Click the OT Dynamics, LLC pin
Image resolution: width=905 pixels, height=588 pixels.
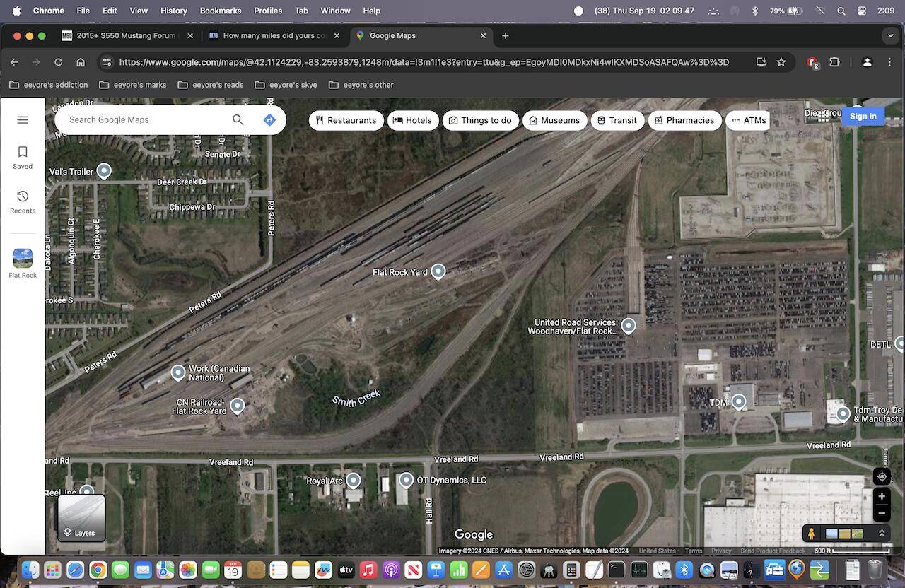pyautogui.click(x=406, y=481)
